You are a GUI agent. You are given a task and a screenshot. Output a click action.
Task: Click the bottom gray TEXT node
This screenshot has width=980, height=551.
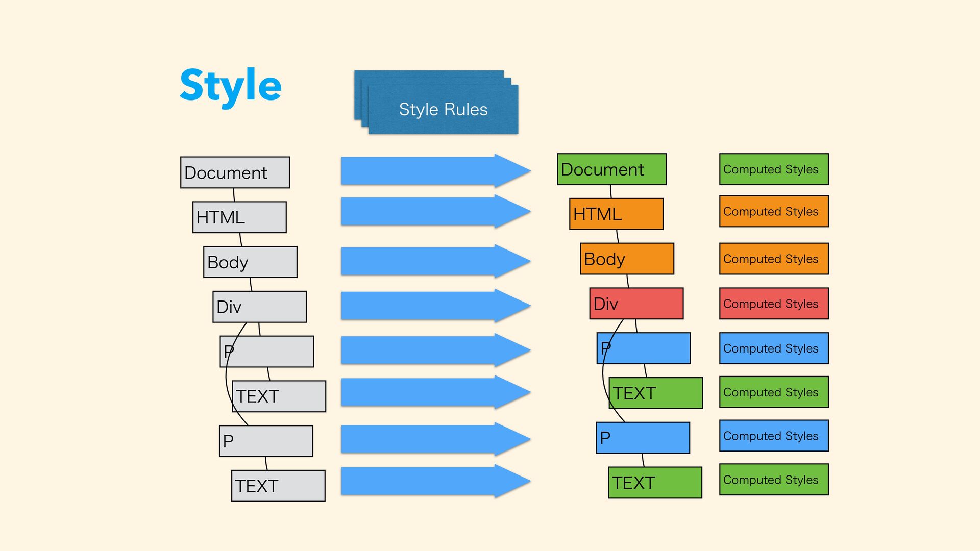tap(278, 486)
